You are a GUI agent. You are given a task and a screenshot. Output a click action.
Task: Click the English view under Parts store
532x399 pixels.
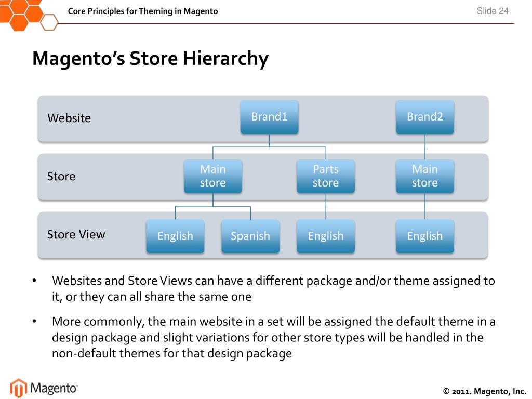pos(326,236)
